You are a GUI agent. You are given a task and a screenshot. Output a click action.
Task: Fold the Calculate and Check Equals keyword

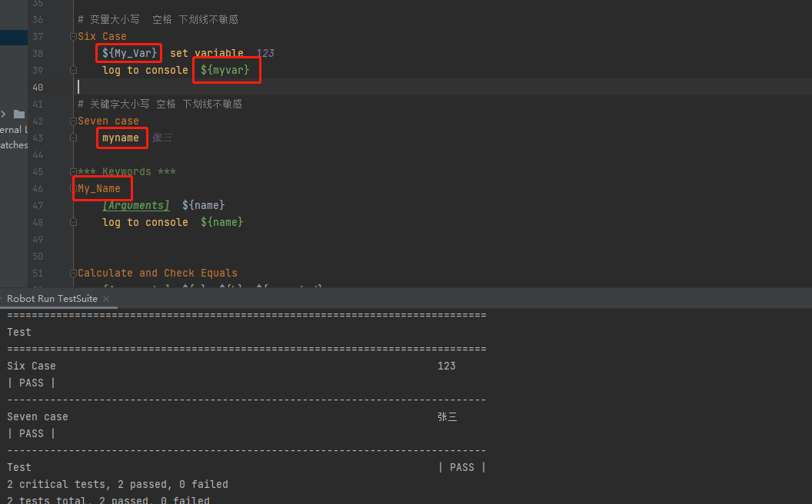point(74,273)
